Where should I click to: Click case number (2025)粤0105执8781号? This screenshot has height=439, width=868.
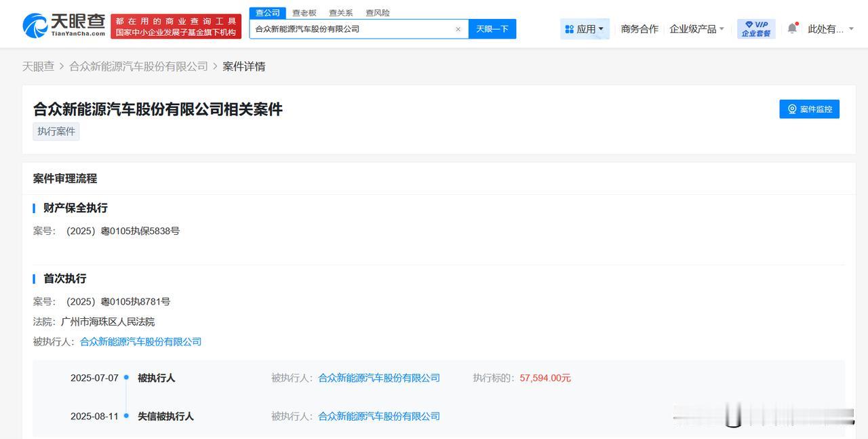click(x=118, y=302)
